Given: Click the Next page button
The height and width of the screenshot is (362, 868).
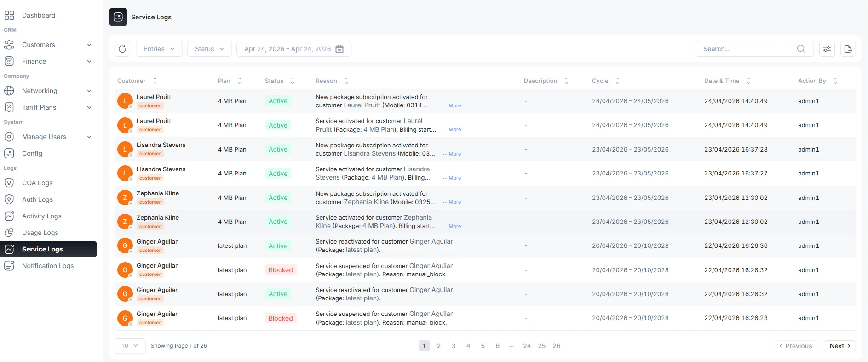Looking at the screenshot, I should [x=840, y=346].
